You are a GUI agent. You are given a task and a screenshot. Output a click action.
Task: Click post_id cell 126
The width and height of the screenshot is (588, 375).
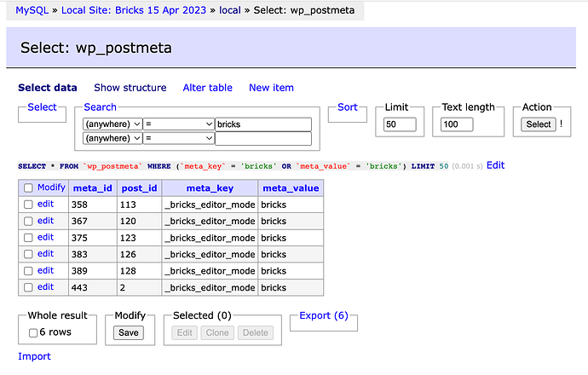pos(139,254)
